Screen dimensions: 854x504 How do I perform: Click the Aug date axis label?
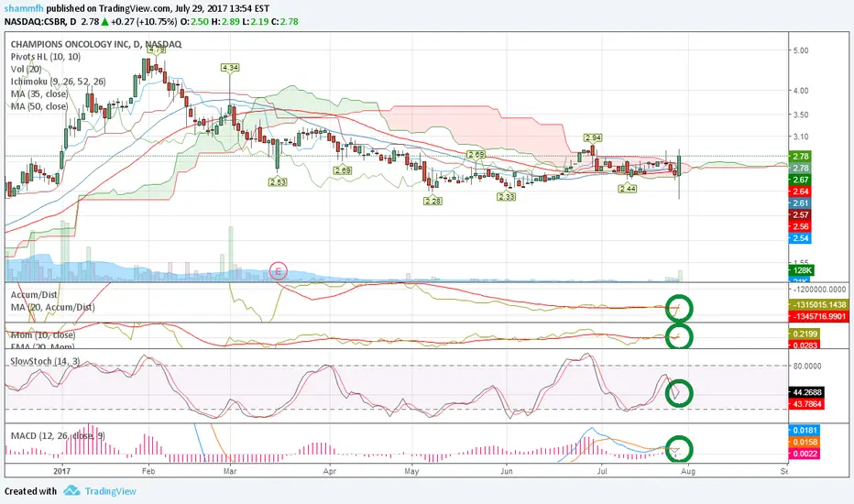point(688,471)
